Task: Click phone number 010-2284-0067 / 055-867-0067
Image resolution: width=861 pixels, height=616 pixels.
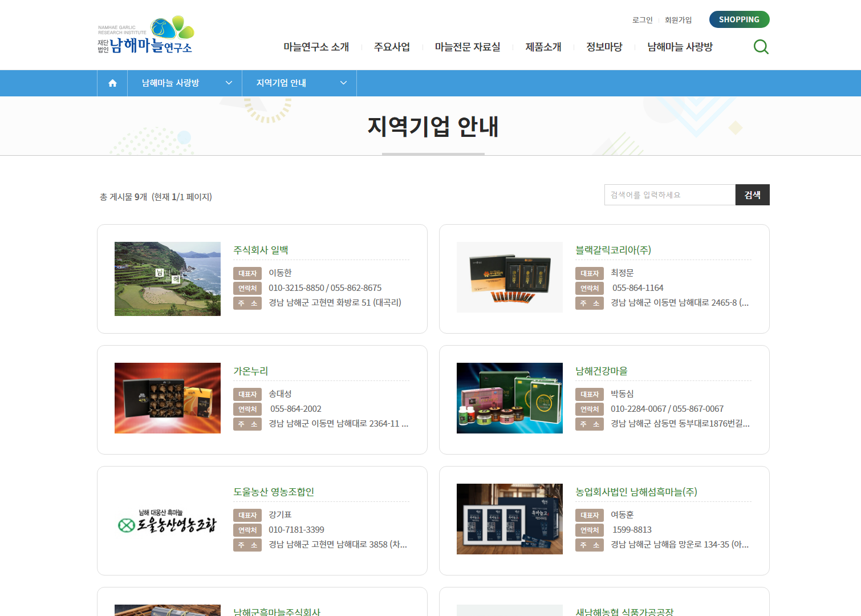Action: tap(667, 409)
